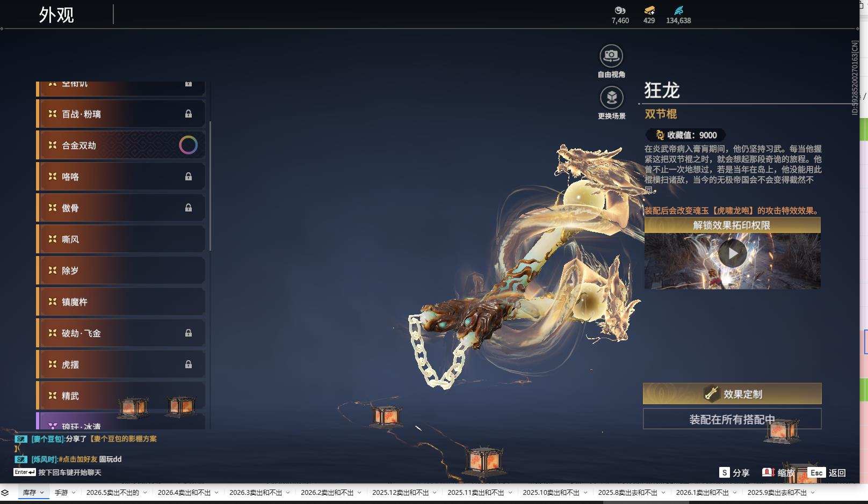Image resolution: width=868 pixels, height=504 pixels.
Task: Click the Enter key chat icon
Action: pos(25,472)
